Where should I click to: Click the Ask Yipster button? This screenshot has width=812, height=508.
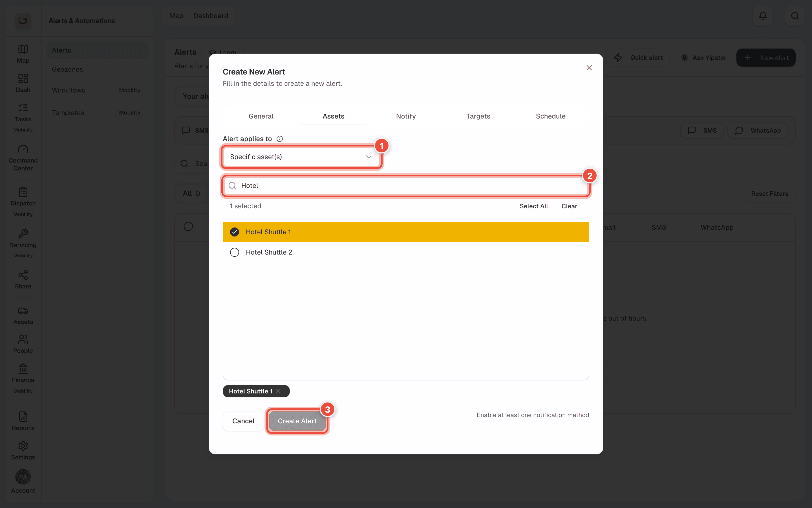click(x=703, y=58)
